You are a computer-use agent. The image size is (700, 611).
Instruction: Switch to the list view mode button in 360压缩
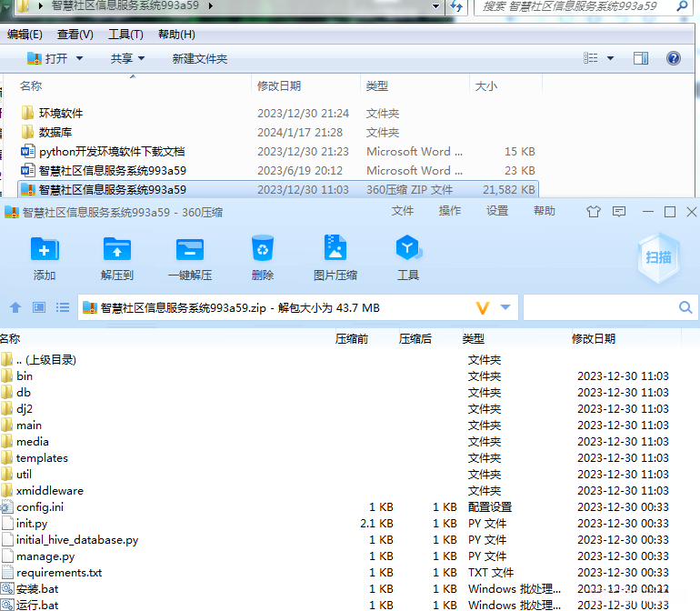pos(63,307)
